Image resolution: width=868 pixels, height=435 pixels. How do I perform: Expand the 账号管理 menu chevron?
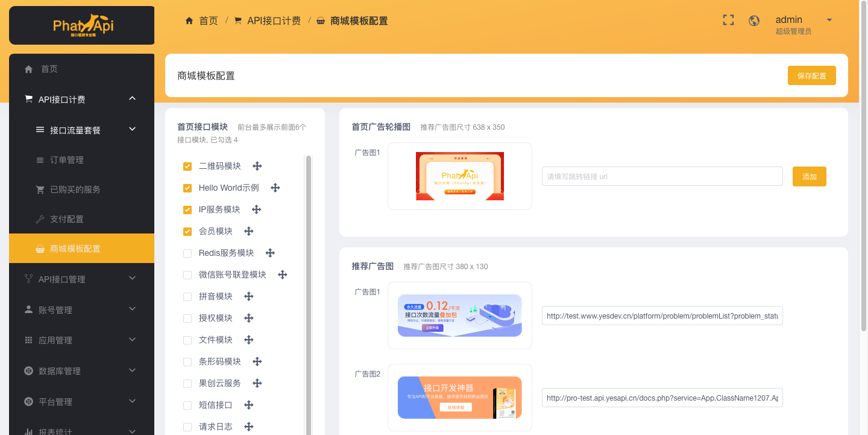pyautogui.click(x=133, y=309)
